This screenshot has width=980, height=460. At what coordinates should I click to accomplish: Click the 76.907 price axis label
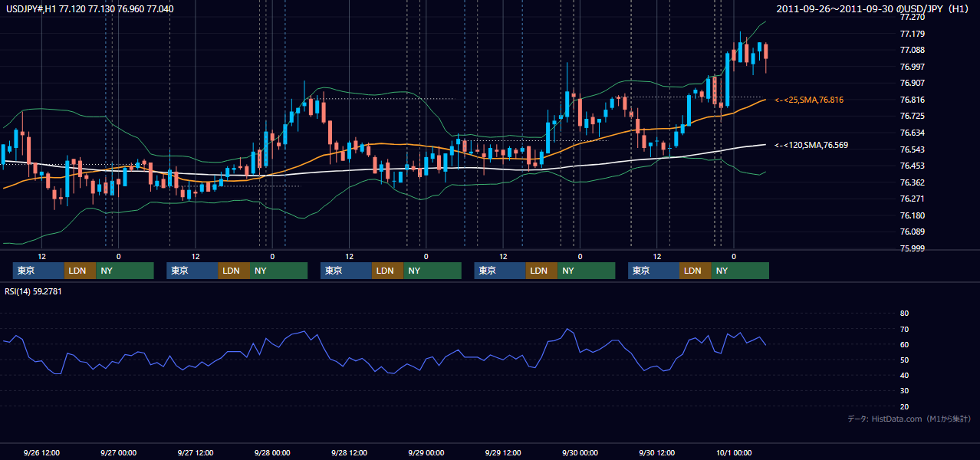pyautogui.click(x=912, y=83)
